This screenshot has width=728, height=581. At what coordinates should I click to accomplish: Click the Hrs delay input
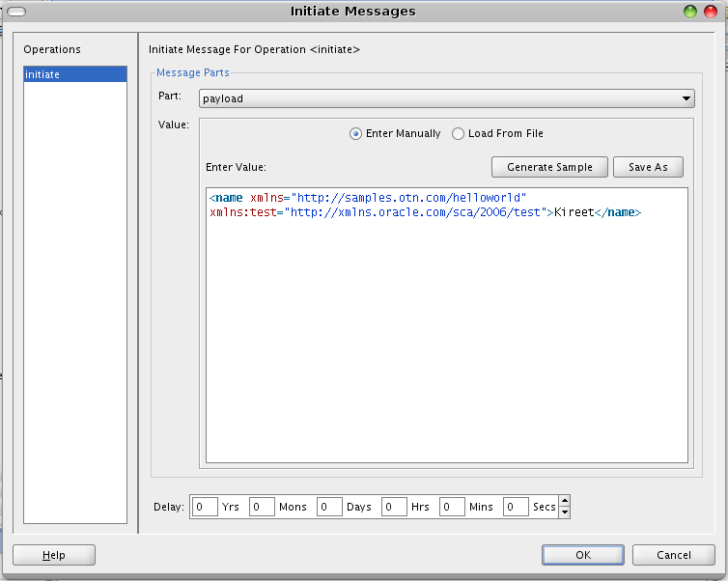pos(394,507)
